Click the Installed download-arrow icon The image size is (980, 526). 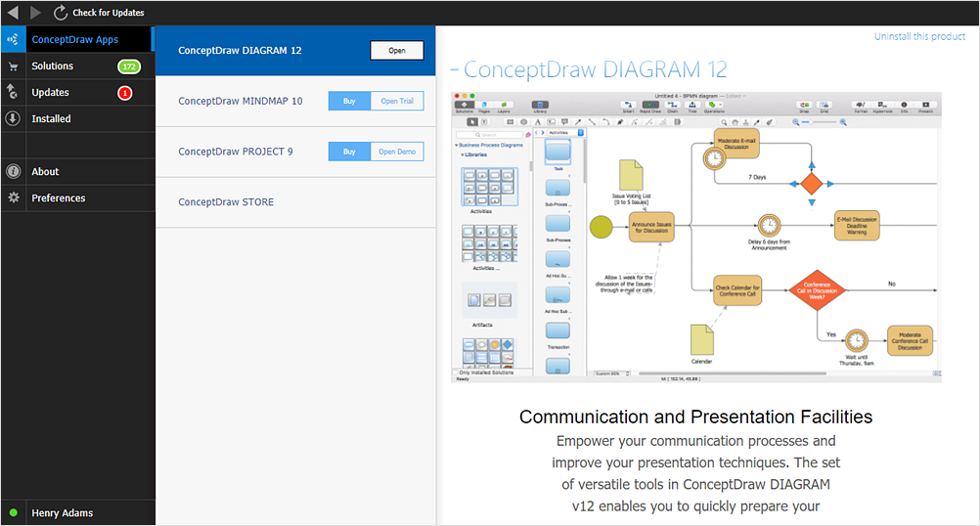[x=13, y=118]
